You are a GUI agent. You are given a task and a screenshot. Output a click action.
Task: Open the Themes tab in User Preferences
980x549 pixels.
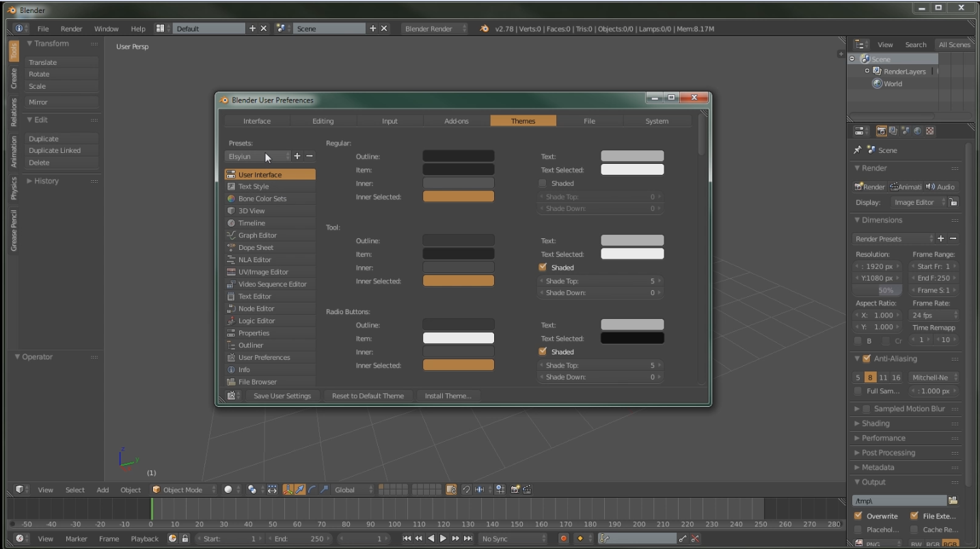click(x=523, y=121)
